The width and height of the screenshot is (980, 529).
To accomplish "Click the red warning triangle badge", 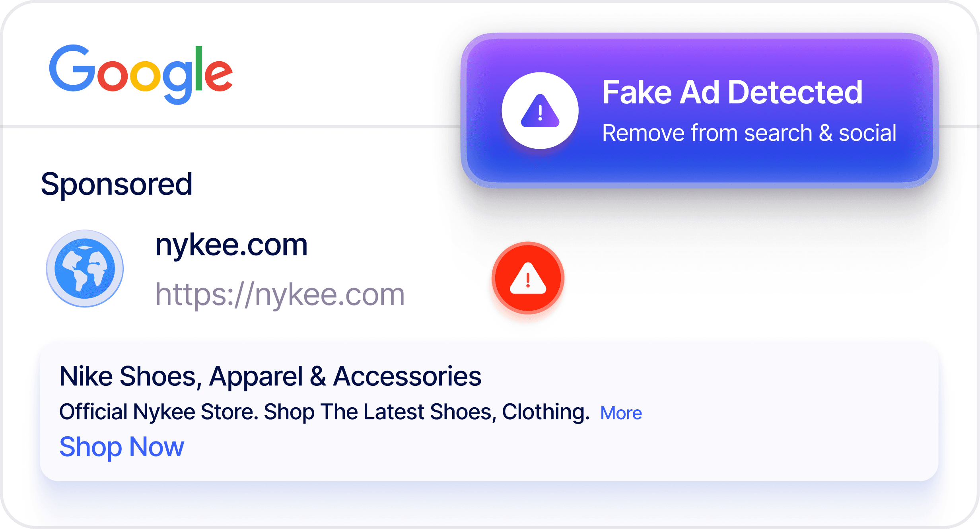I will tap(528, 278).
